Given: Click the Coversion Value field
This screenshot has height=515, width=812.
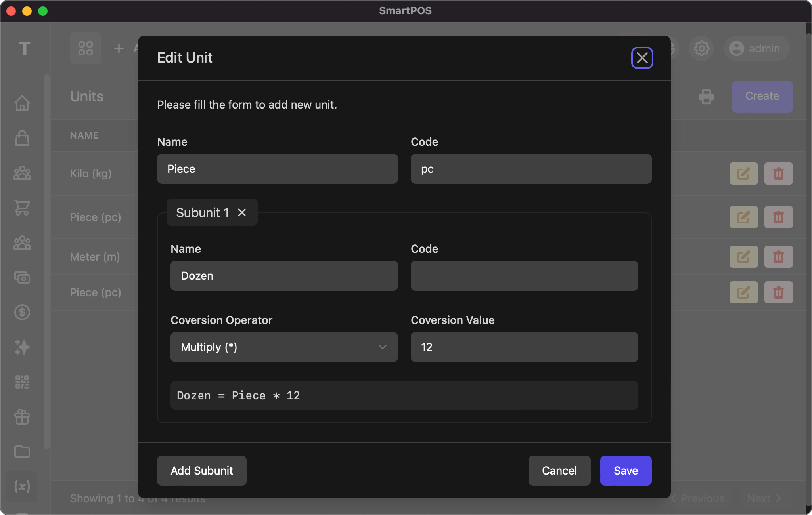Looking at the screenshot, I should tap(524, 347).
